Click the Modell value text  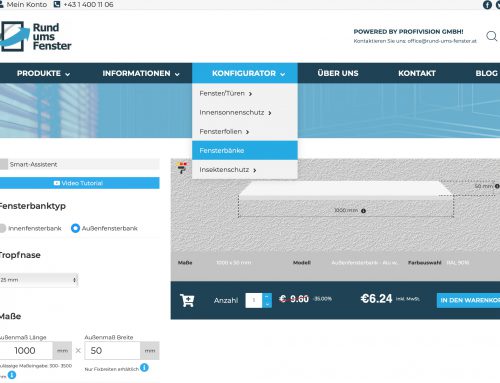tap(364, 263)
